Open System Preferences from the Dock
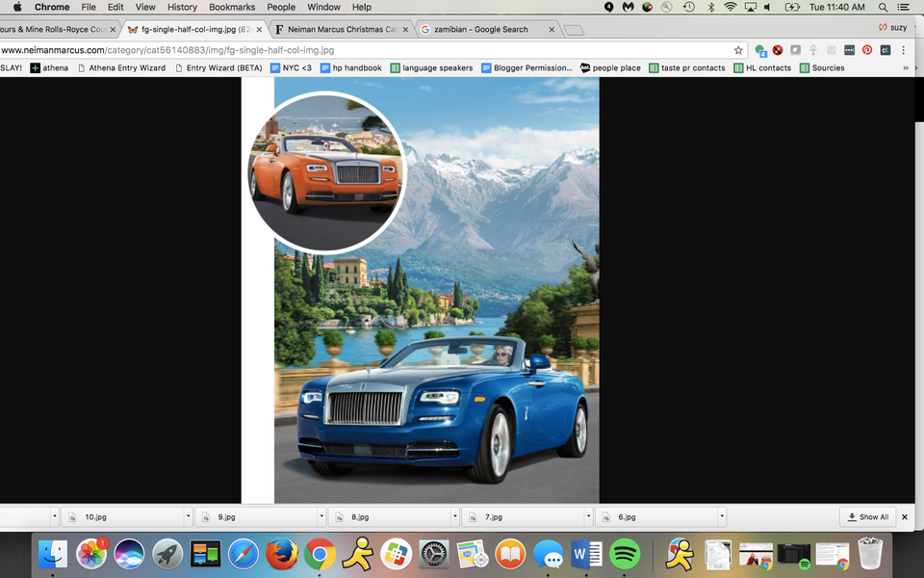 (434, 554)
